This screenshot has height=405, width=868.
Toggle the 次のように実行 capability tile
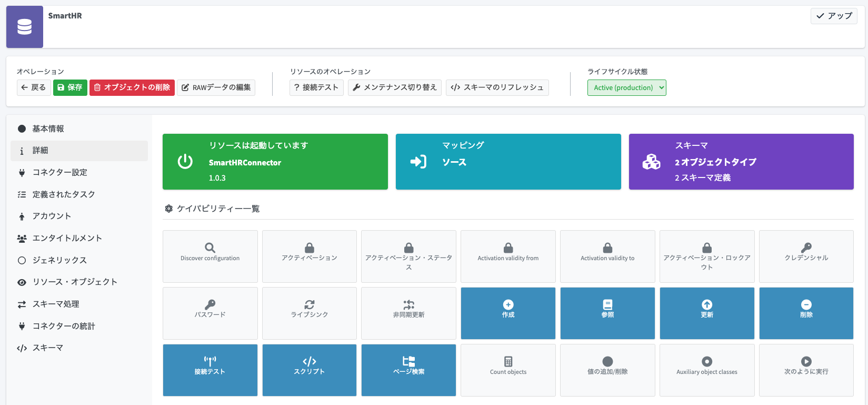point(806,370)
